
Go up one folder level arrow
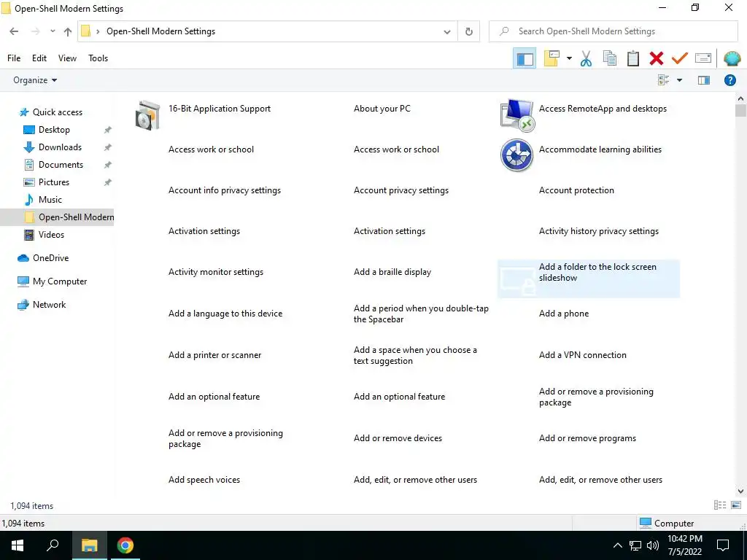pos(68,31)
